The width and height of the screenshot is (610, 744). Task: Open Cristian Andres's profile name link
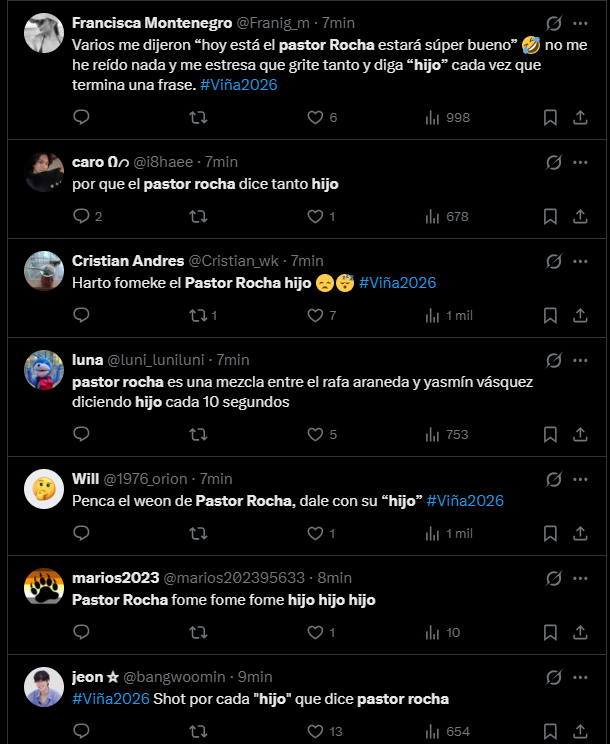pos(128,261)
